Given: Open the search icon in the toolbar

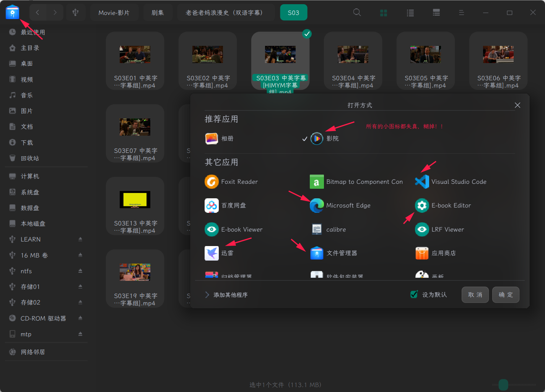Looking at the screenshot, I should click(x=357, y=12).
